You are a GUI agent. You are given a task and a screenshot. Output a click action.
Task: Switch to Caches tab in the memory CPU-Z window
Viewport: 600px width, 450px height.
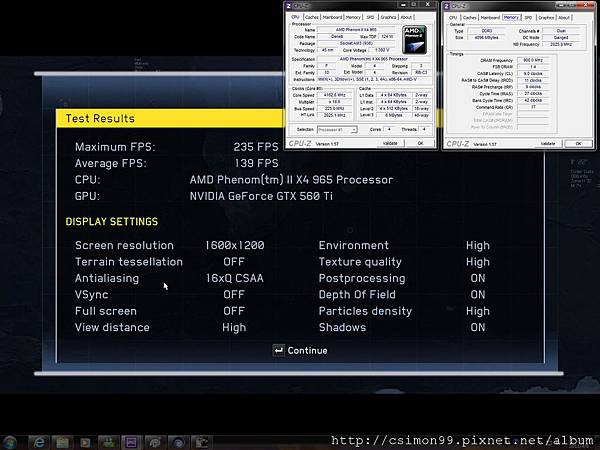(x=470, y=18)
